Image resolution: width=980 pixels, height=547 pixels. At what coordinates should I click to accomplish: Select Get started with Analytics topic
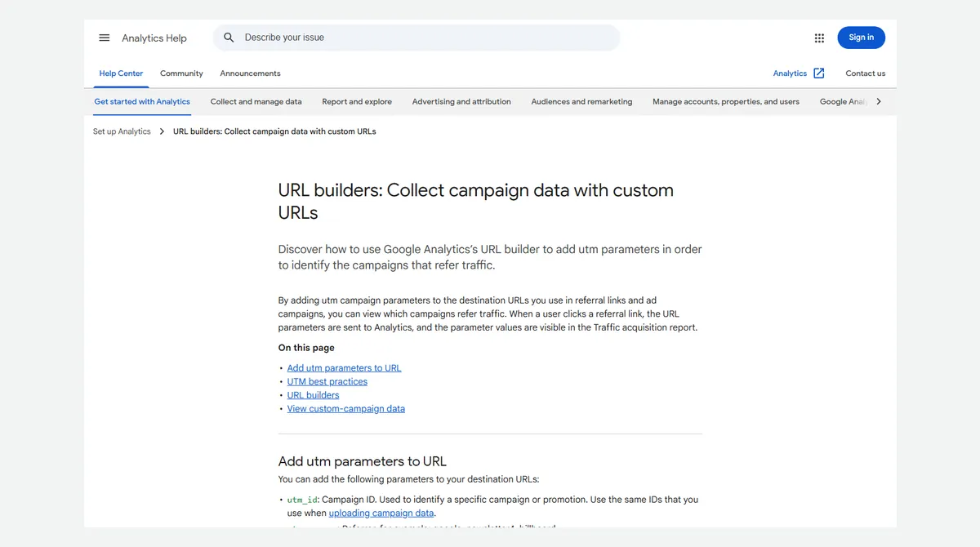(x=142, y=102)
